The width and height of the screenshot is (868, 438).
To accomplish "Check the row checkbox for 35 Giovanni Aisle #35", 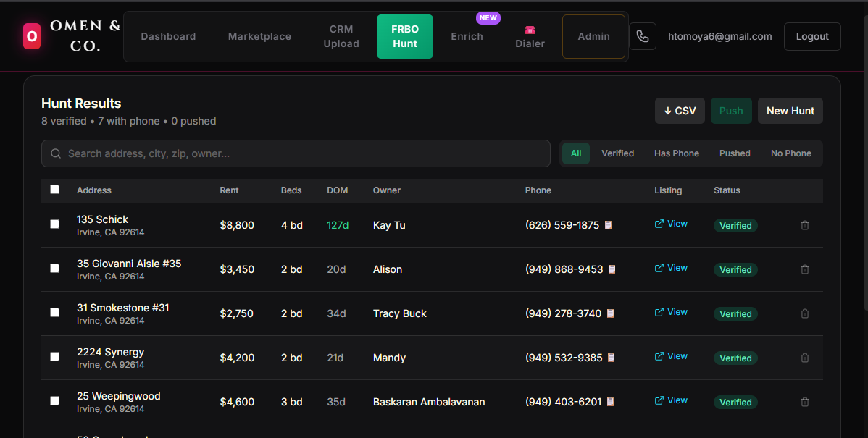I will (x=54, y=268).
